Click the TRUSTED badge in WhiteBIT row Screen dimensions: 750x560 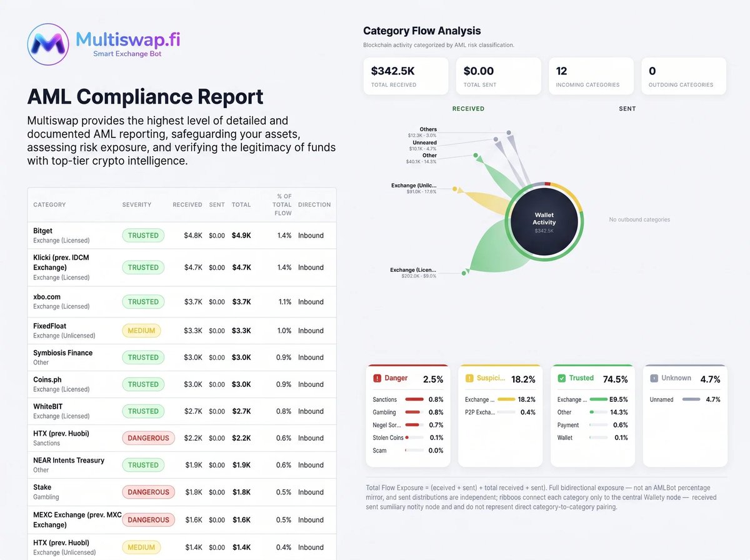(x=143, y=411)
